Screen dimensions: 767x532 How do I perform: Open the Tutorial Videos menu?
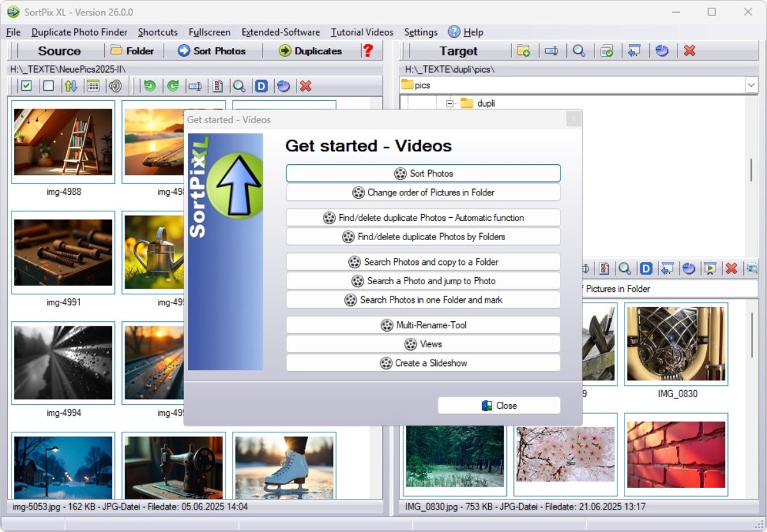362,32
